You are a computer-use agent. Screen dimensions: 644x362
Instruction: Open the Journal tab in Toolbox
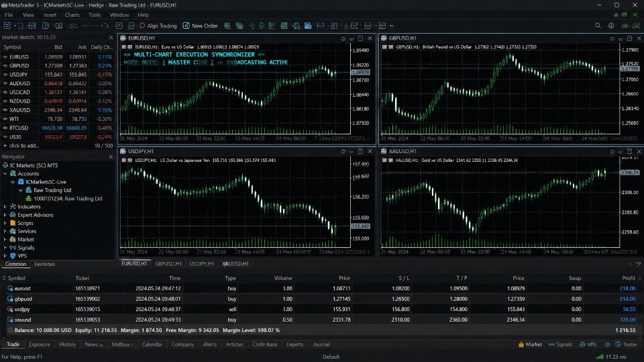pos(321,345)
